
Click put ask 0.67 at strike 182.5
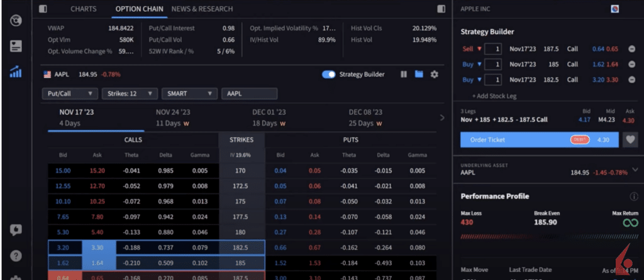[x=314, y=247]
